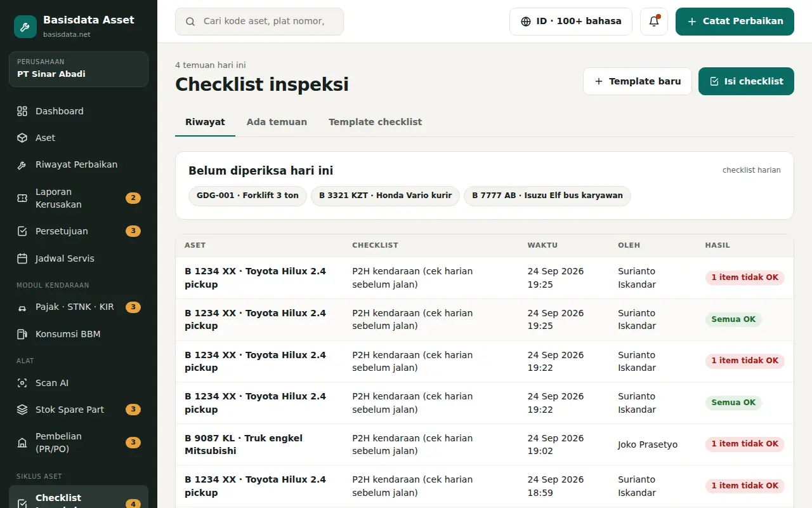Viewport: 812px width, 508px height.
Task: Click the checklist harian label
Action: (752, 170)
